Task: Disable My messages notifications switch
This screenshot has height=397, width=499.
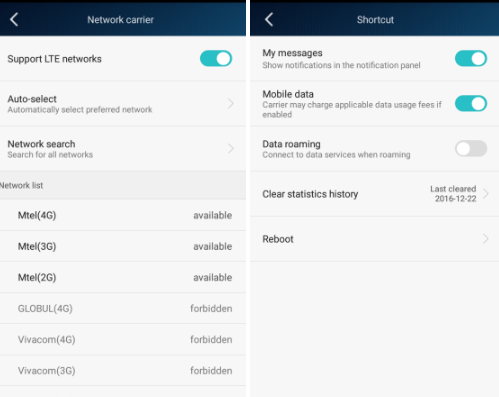Action: tap(471, 58)
